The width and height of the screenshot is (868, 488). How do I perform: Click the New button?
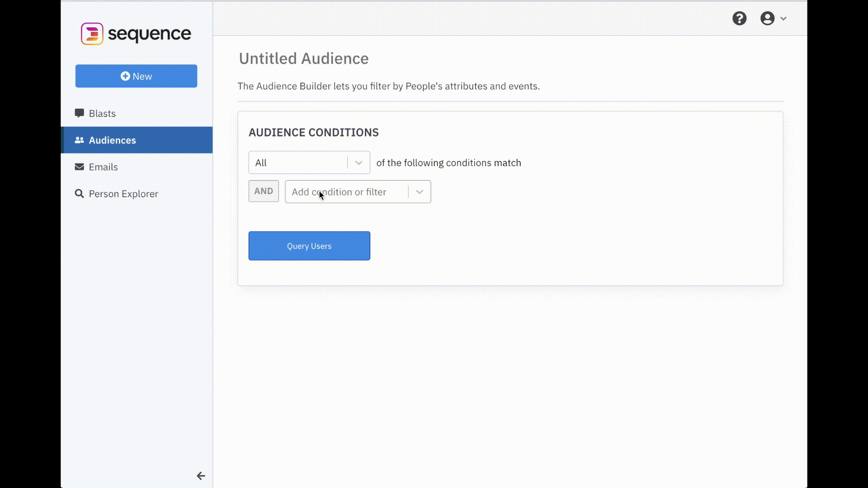pyautogui.click(x=136, y=75)
